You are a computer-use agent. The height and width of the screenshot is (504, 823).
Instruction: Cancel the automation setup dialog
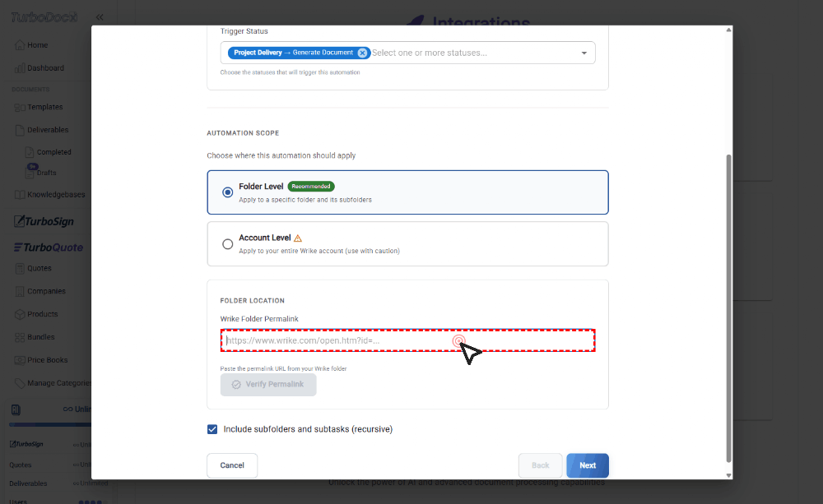tap(231, 465)
